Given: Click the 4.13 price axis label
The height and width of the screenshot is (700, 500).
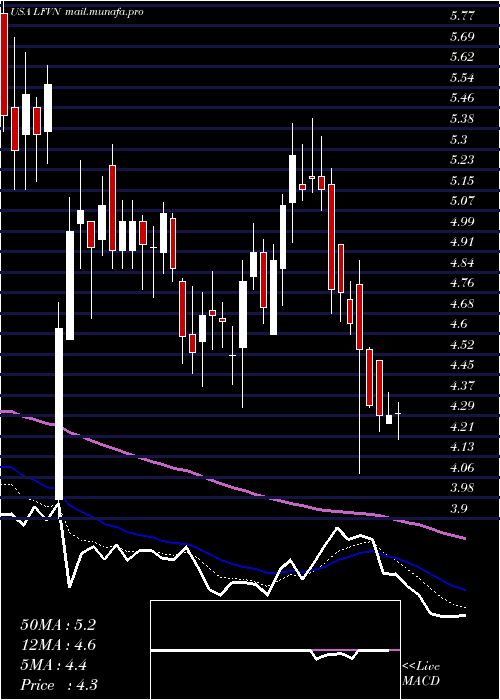Looking at the screenshot, I should (x=462, y=447).
